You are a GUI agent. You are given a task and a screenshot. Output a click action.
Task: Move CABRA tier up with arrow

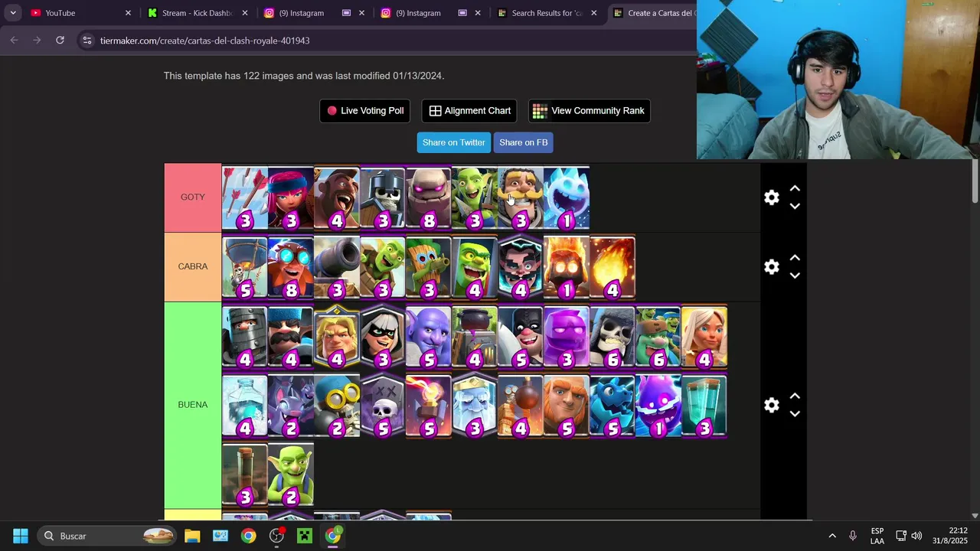pyautogui.click(x=795, y=258)
